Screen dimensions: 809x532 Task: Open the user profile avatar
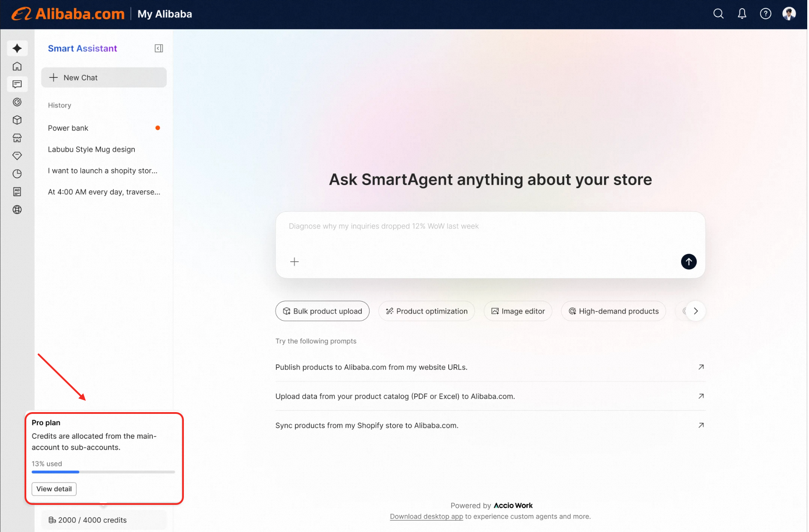789,14
